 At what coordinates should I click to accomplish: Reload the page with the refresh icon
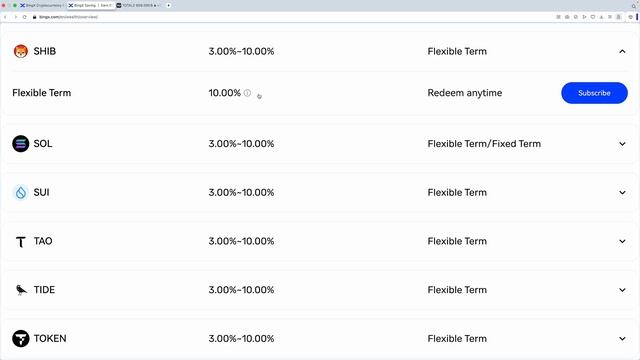24,17
